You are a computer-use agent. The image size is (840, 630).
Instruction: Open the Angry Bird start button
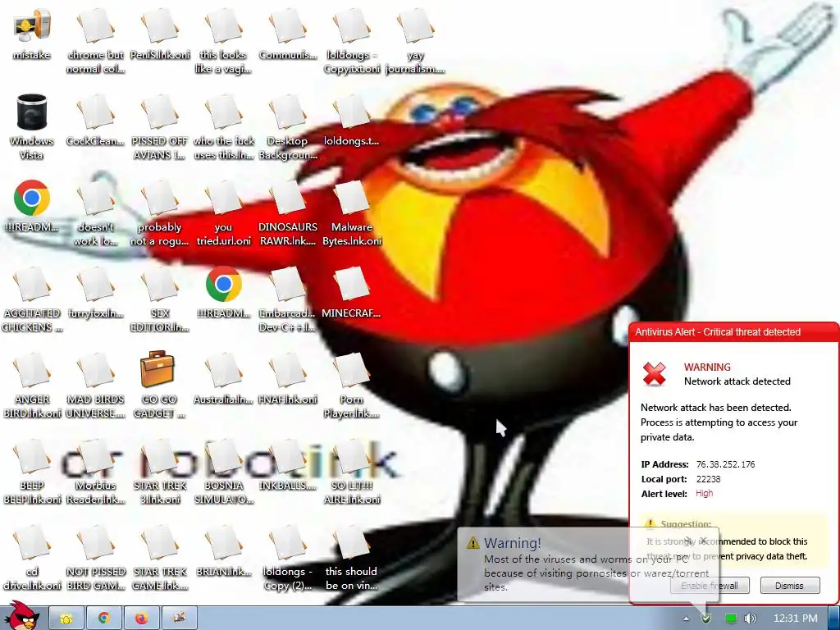[21, 616]
